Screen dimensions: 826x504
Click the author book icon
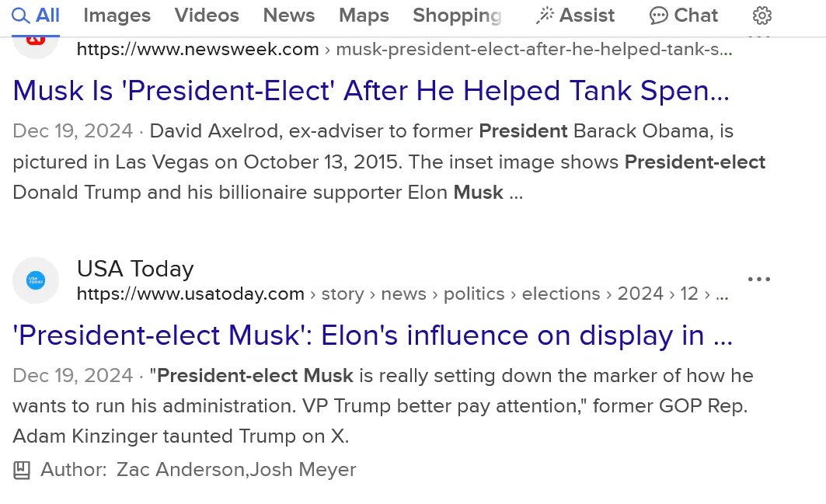(x=22, y=470)
